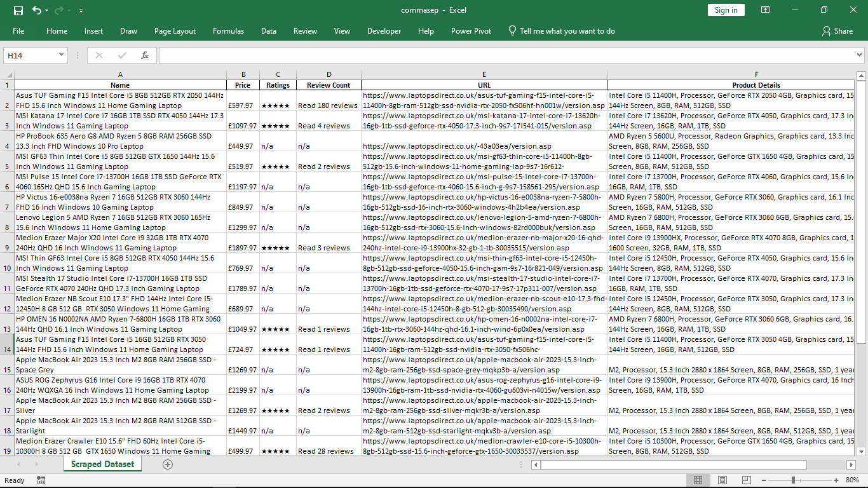This screenshot has height=488, width=868.
Task: Select column A header
Action: (x=120, y=75)
